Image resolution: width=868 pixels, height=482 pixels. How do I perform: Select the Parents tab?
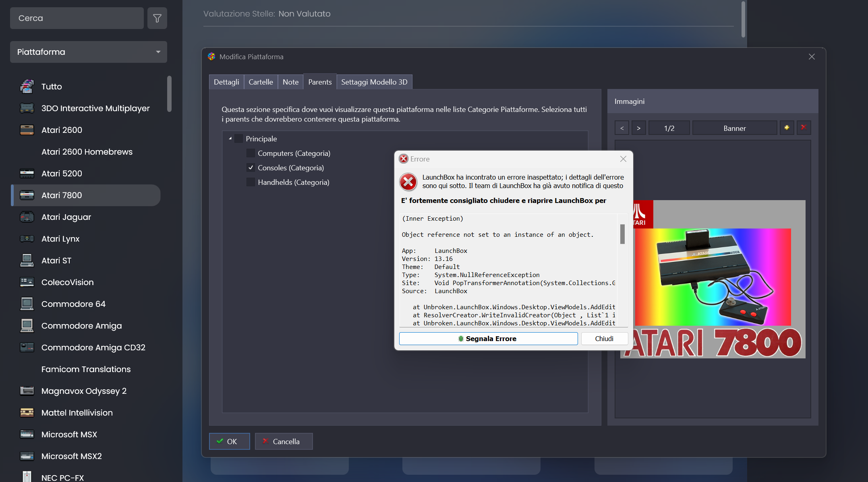point(320,82)
